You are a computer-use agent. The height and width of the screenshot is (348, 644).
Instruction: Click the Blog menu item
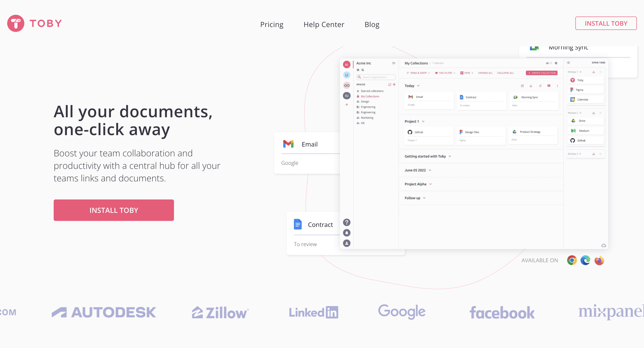coord(372,24)
